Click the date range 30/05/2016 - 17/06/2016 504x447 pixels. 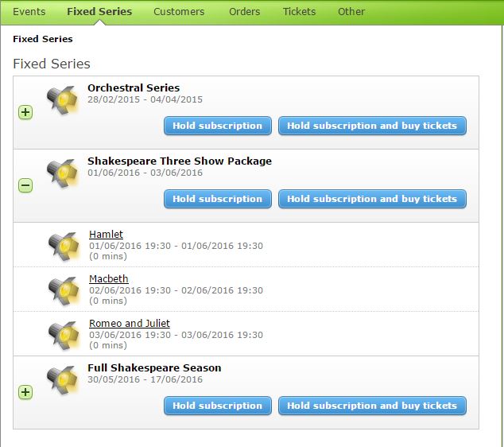tap(145, 379)
